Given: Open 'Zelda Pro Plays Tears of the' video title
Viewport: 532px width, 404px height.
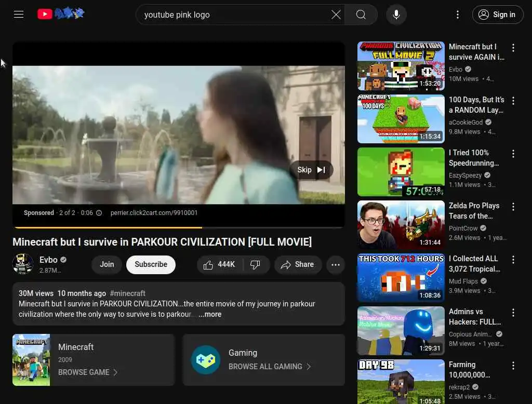Looking at the screenshot, I should tap(474, 211).
